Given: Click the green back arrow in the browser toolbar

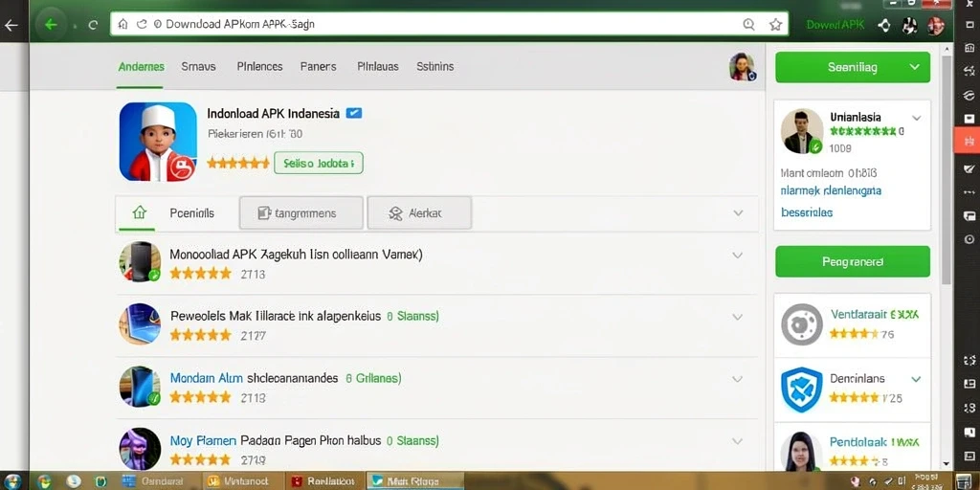Looking at the screenshot, I should (52, 25).
